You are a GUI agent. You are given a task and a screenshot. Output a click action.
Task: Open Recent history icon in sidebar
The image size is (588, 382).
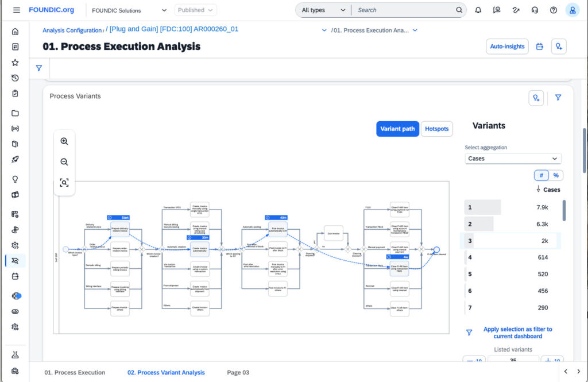point(15,78)
